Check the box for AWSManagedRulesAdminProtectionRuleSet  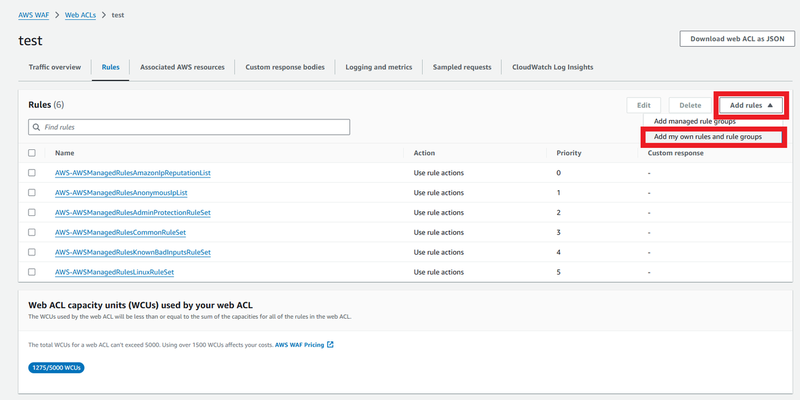(x=32, y=212)
